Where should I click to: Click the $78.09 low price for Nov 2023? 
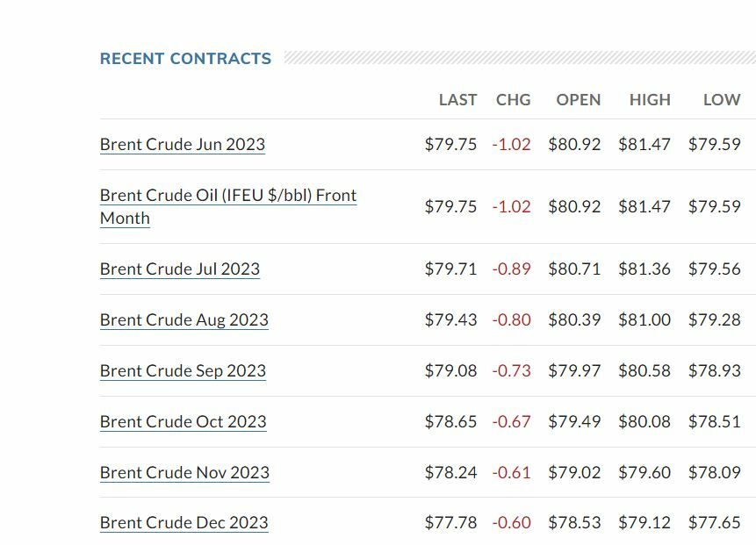click(x=714, y=473)
